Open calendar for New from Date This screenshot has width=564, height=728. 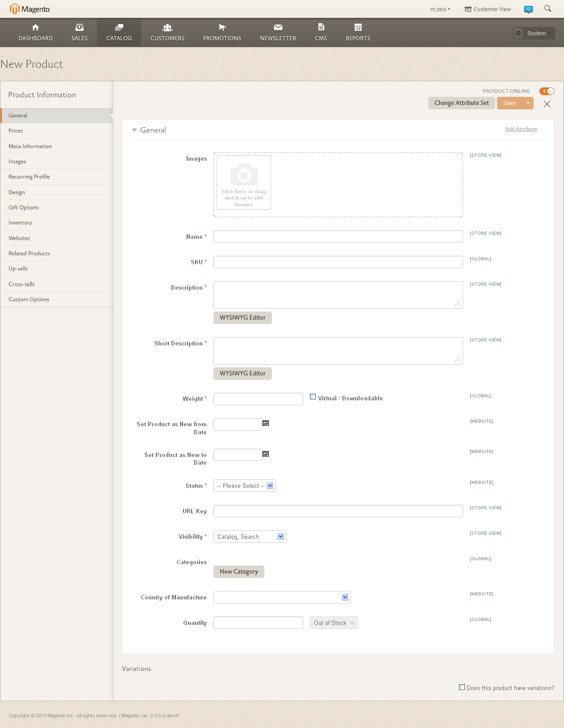(266, 423)
